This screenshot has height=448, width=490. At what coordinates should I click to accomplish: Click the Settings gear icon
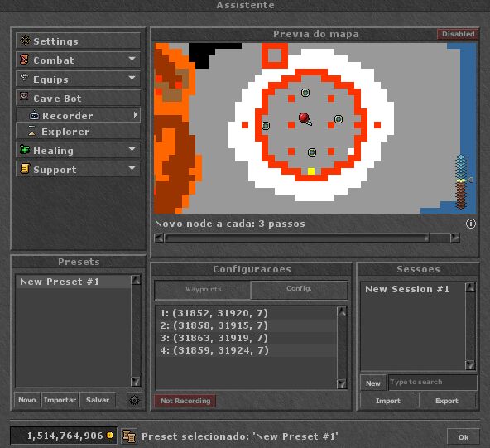tap(25, 41)
